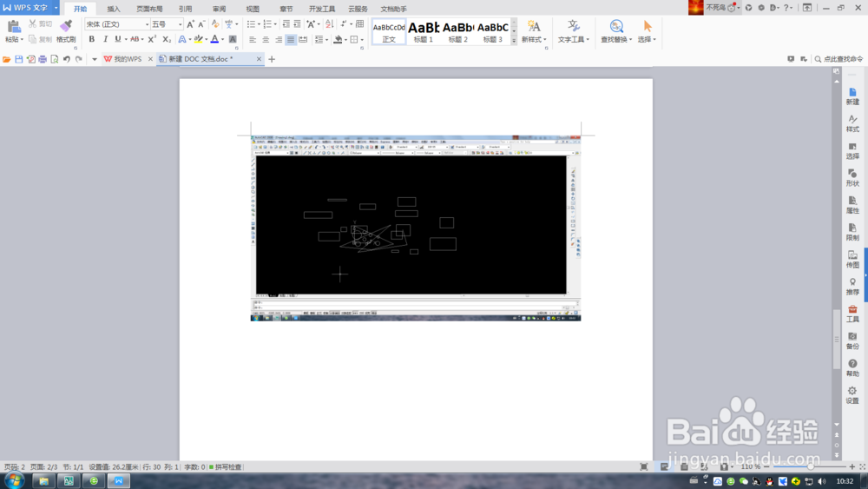The image size is (868, 489).
Task: Click font color A swatch
Action: [x=214, y=39]
